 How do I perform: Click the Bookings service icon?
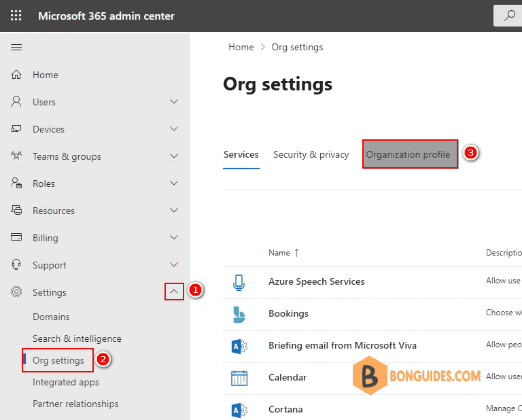[x=239, y=315]
